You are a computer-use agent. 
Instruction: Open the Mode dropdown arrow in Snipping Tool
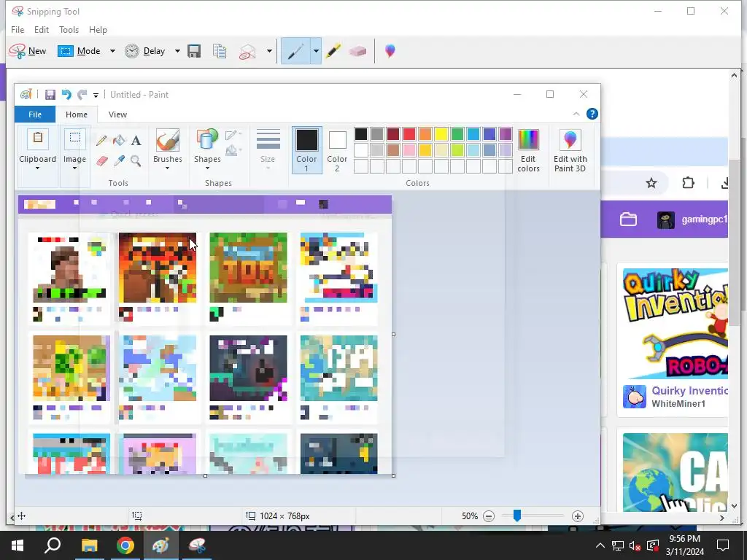112,51
